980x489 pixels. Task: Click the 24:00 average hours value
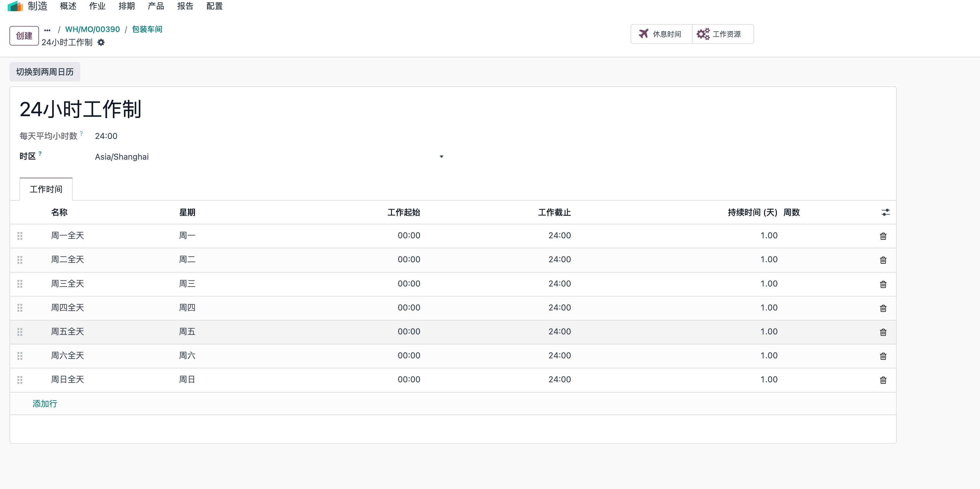(x=106, y=136)
